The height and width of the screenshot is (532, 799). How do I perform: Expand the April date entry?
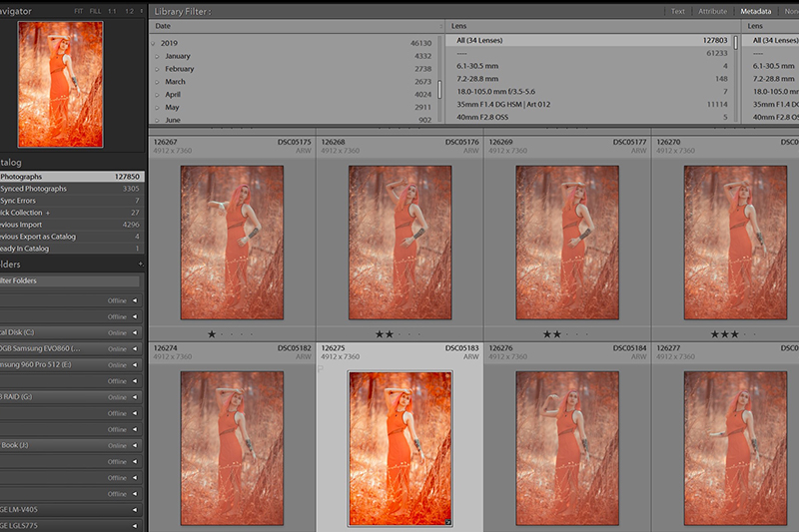[157, 95]
